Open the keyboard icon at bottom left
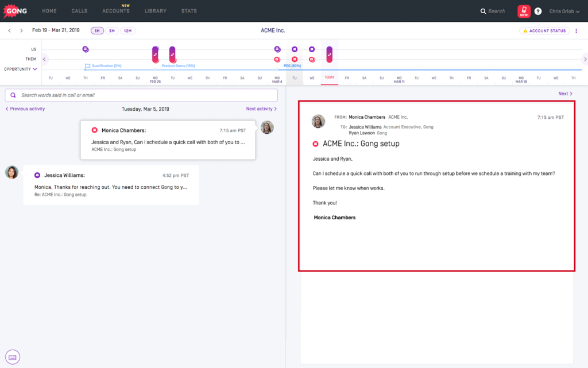The width and height of the screenshot is (588, 368). click(13, 357)
